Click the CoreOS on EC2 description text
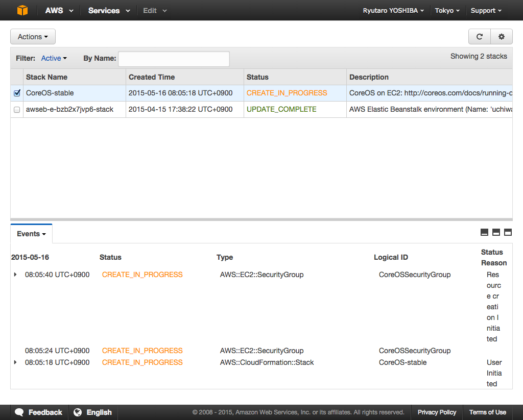 tap(431, 93)
